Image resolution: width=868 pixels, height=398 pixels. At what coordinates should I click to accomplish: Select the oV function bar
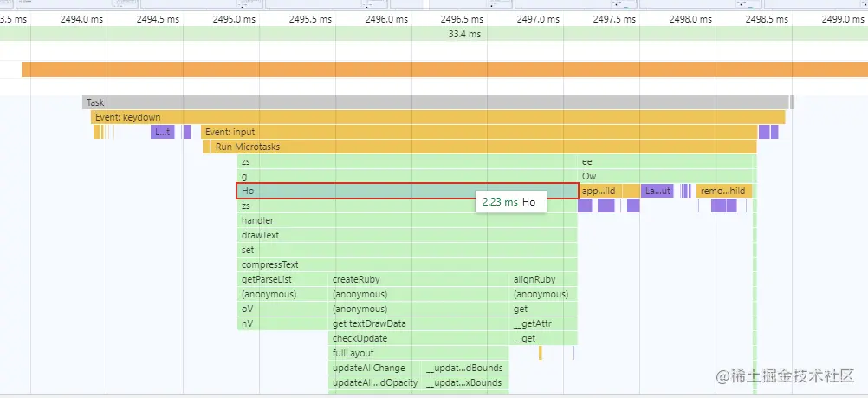pos(282,309)
